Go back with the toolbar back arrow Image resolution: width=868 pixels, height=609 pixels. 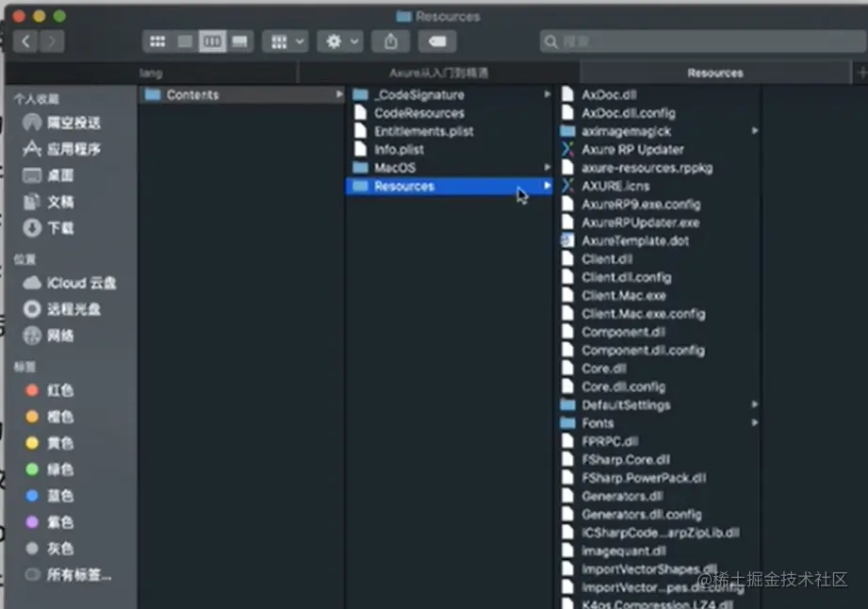pos(25,41)
